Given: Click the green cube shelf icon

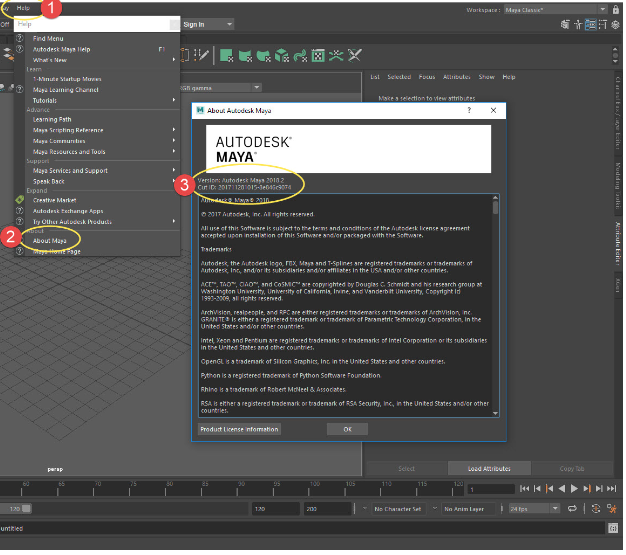Looking at the screenshot, I should [281, 56].
